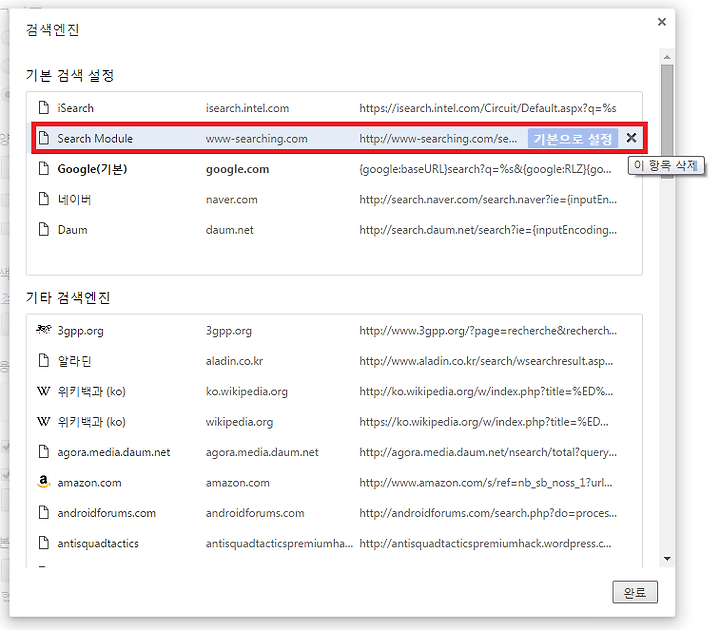Click the Search Module page icon
720x630 pixels.
pos(44,138)
